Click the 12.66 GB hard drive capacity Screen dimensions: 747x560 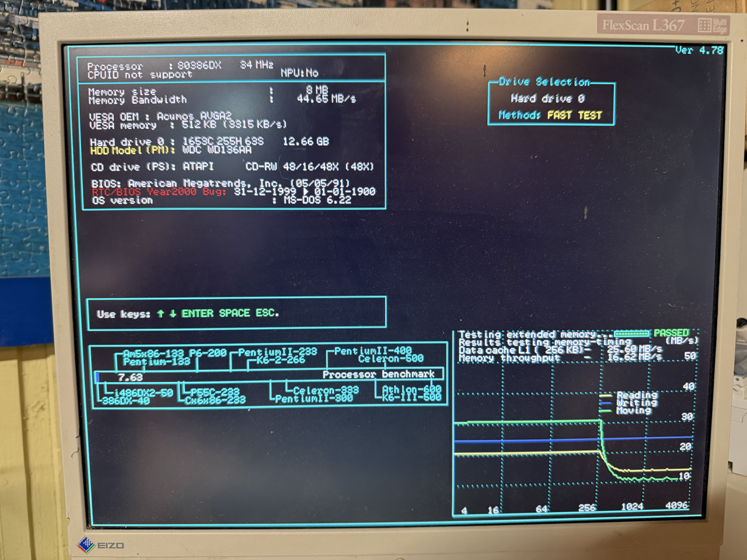coord(306,141)
